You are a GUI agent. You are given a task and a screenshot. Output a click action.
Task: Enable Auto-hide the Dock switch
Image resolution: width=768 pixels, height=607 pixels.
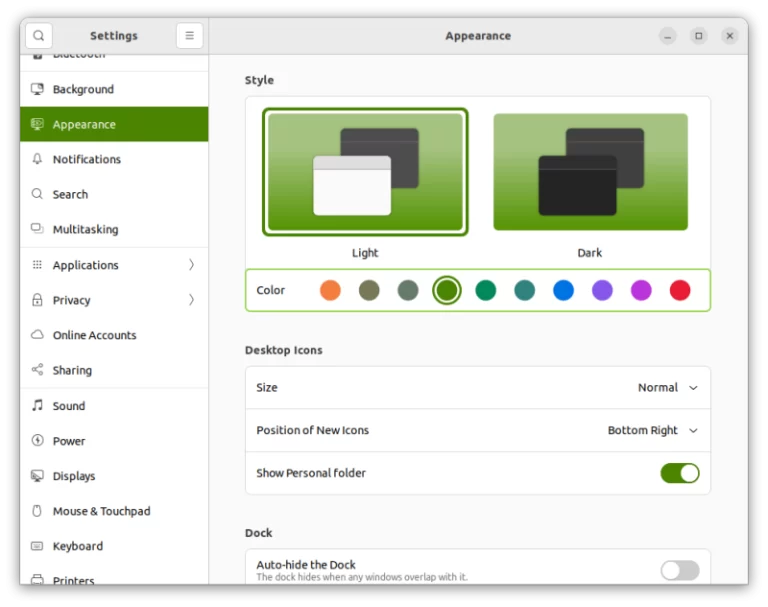679,570
